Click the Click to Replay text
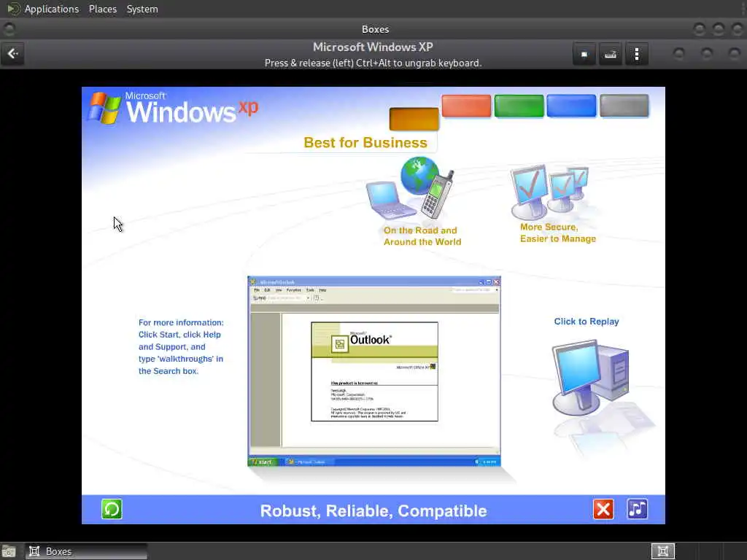The width and height of the screenshot is (747, 560). [587, 322]
